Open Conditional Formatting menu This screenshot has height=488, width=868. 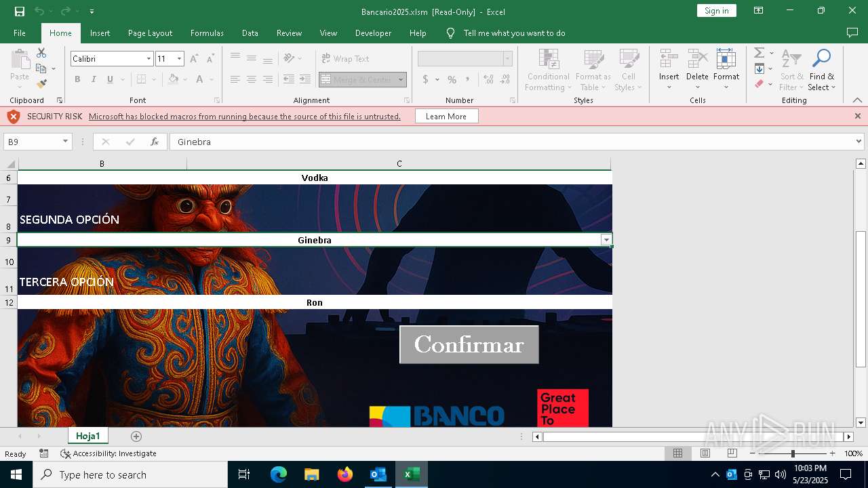[549, 70]
